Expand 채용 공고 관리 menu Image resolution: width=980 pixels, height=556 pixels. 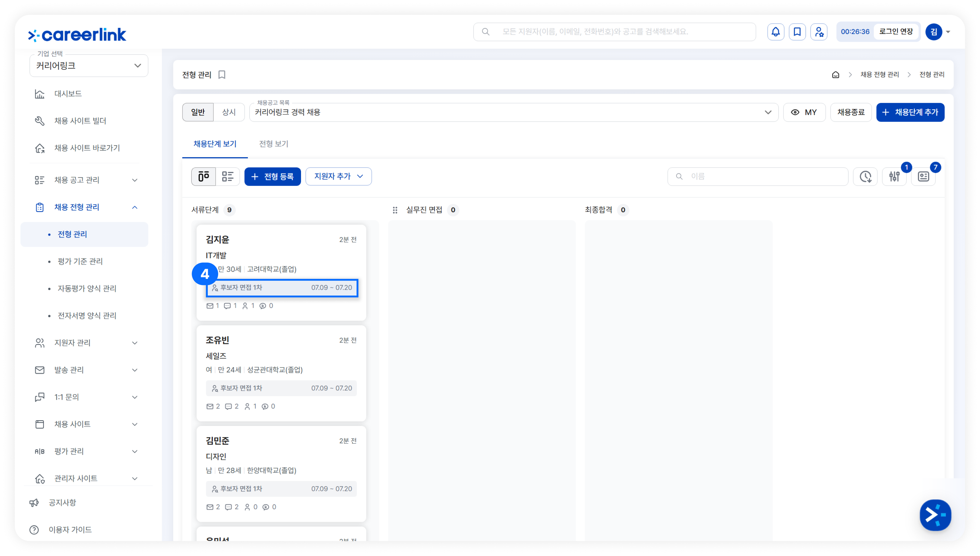pos(85,180)
